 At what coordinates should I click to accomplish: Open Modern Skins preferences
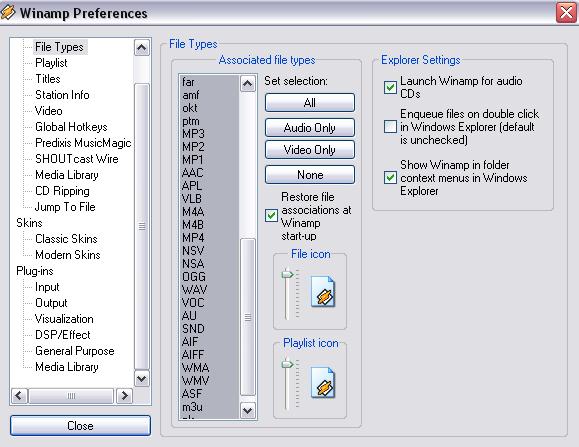[x=68, y=255]
